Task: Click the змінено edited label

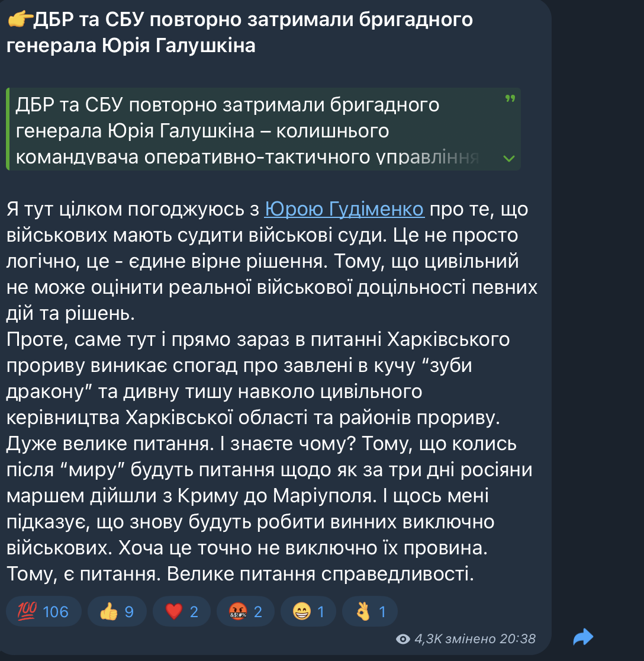Action: 471,639
